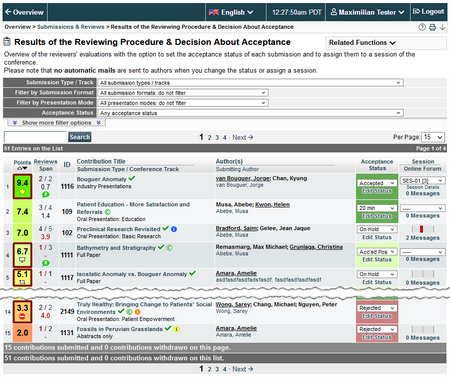
Task: Open the Bouguer Anomaly contribution title
Action: click(x=102, y=179)
